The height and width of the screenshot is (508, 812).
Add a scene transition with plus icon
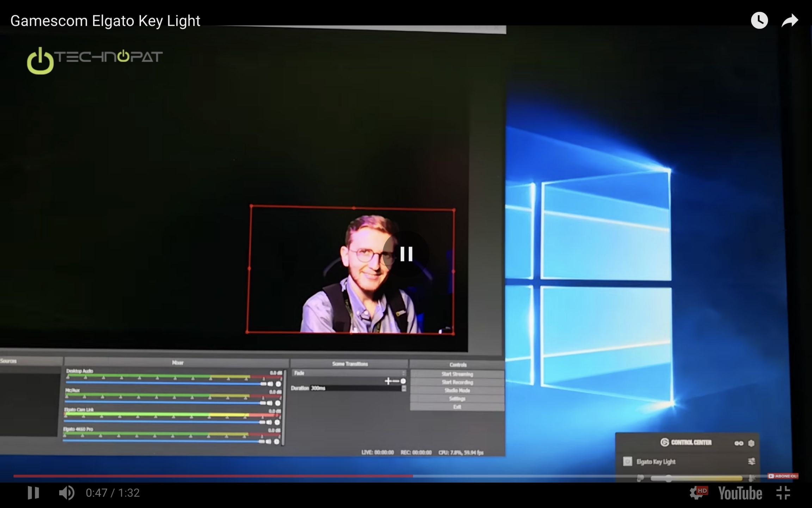[x=388, y=381]
